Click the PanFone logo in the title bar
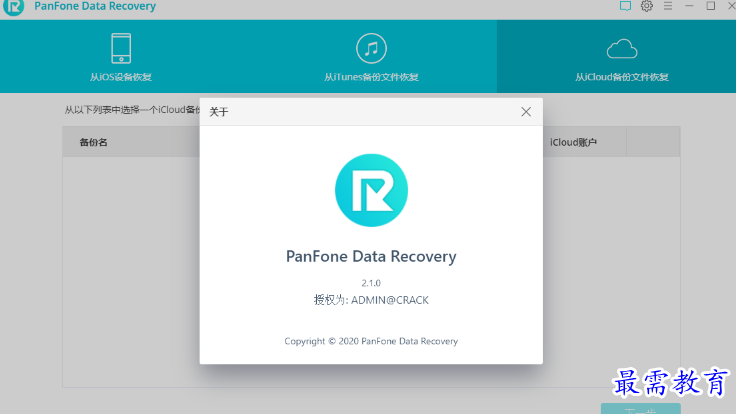Viewport: 736px width, 414px height. (14, 7)
